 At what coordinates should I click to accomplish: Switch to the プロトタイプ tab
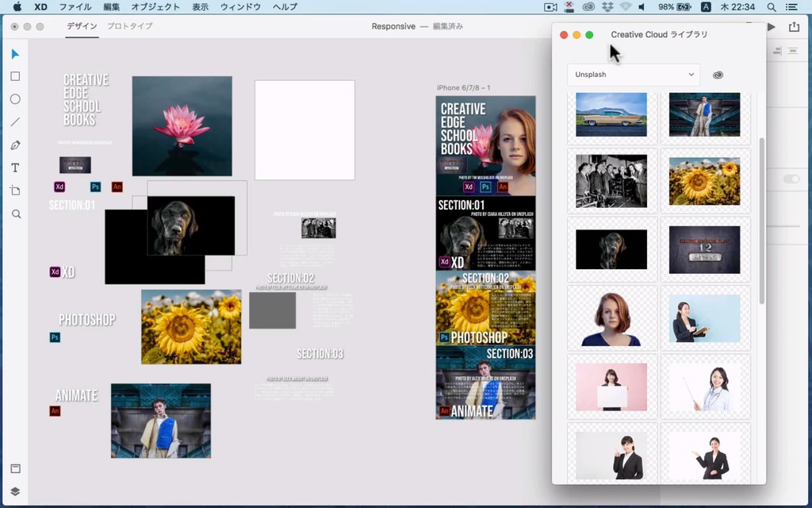click(129, 26)
